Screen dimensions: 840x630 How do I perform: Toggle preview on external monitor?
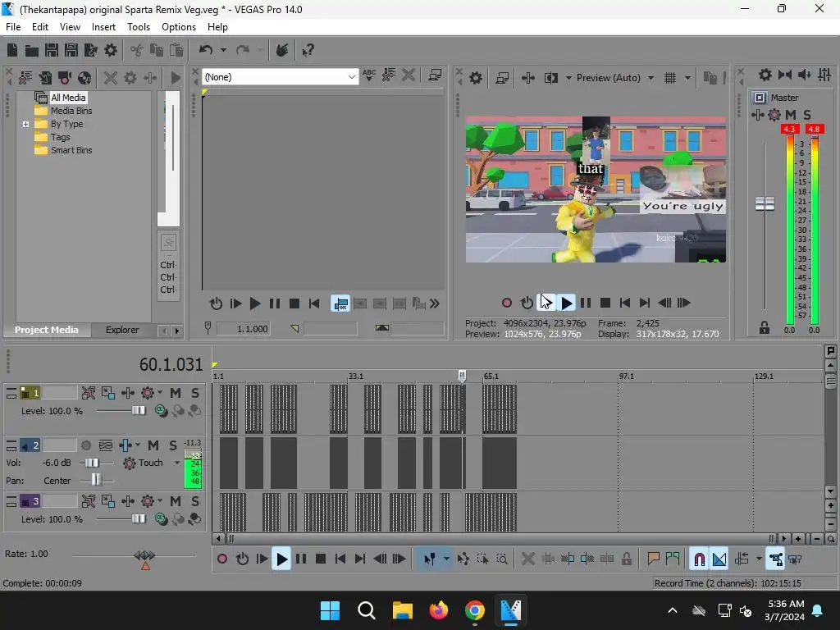(502, 78)
